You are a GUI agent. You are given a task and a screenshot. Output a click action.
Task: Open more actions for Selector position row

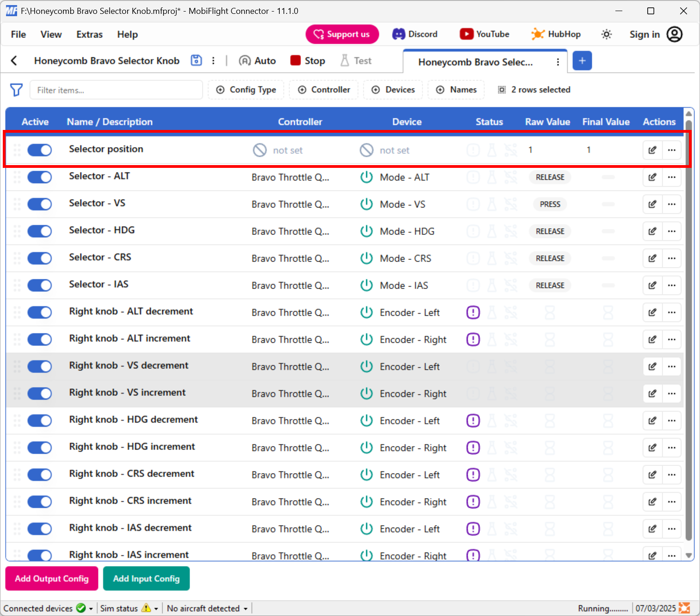(x=672, y=150)
